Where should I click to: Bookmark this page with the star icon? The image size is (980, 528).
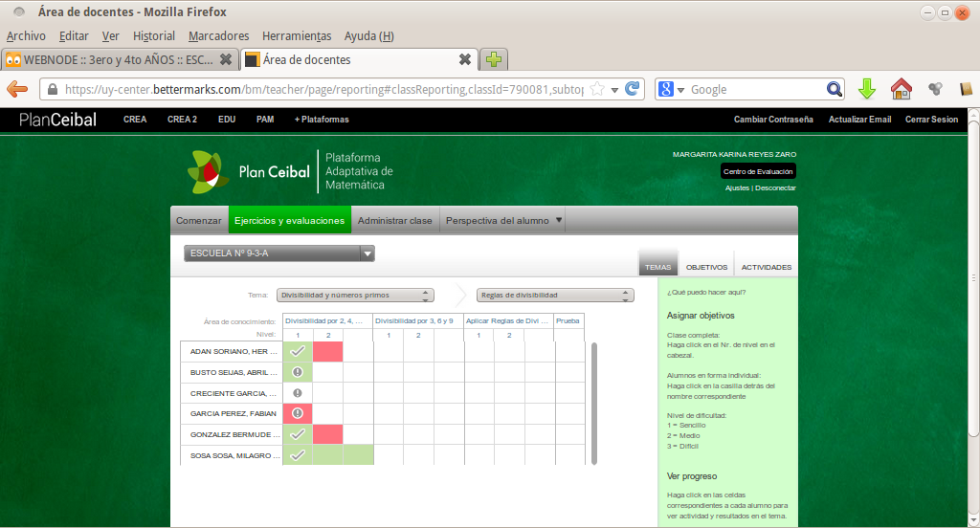[597, 89]
